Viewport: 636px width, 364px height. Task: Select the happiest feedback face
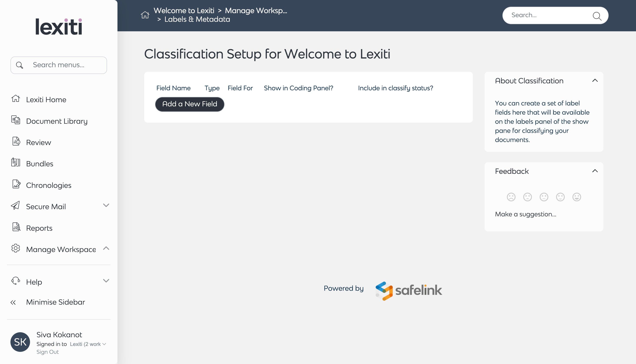(576, 197)
